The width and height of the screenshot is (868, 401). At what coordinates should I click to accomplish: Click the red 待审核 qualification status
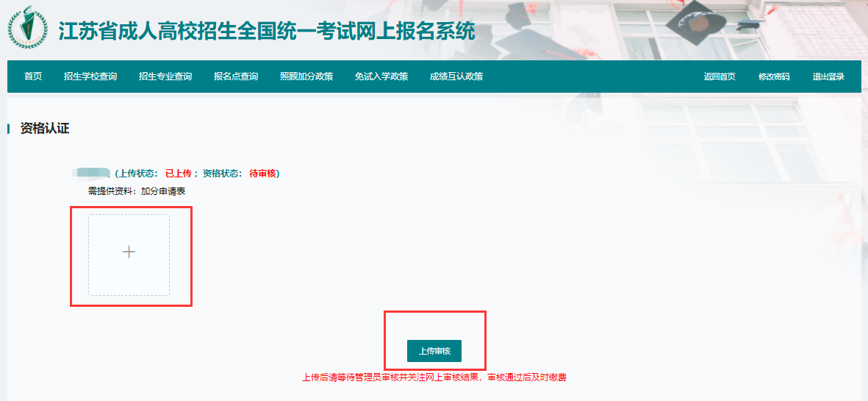click(x=262, y=174)
